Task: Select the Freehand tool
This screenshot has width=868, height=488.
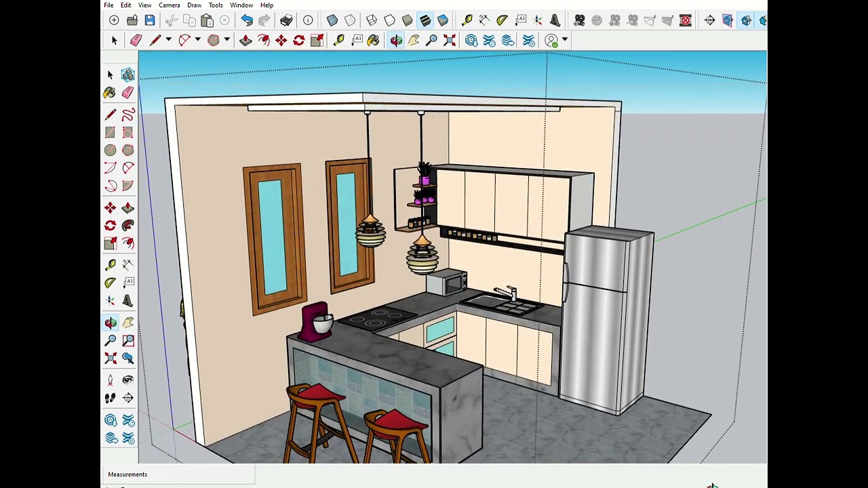Action: [128, 115]
